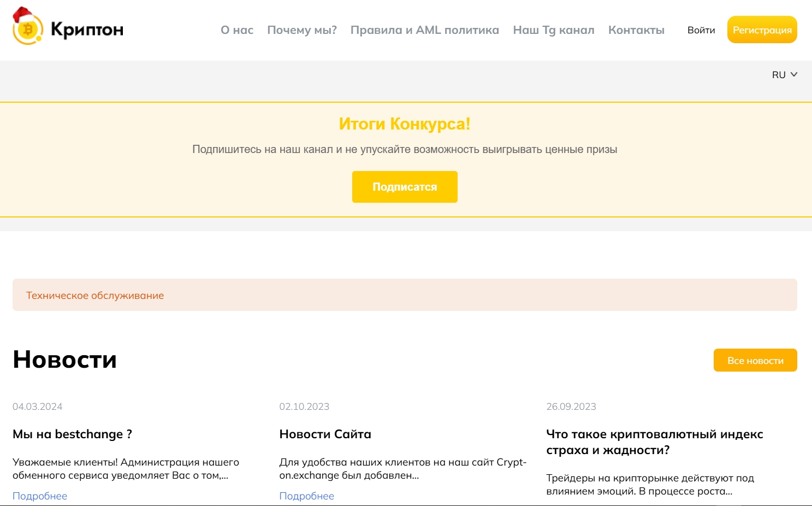Open article about индекс страха и жадности
Viewport: 812px width, 506px height.
click(655, 442)
